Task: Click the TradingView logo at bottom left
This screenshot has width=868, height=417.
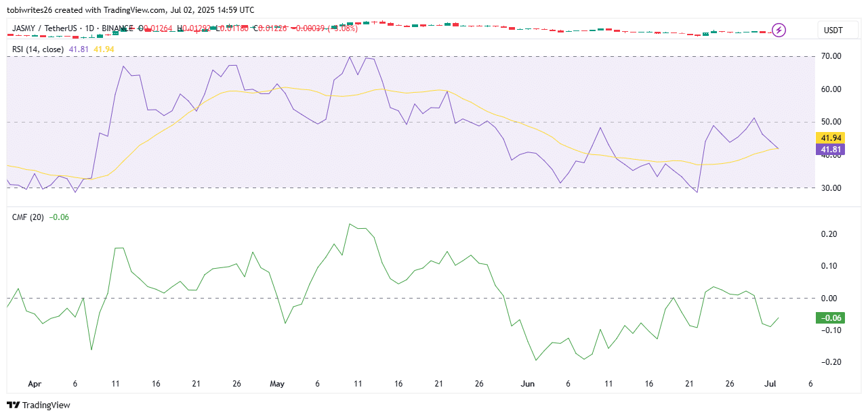Action: click(x=39, y=405)
